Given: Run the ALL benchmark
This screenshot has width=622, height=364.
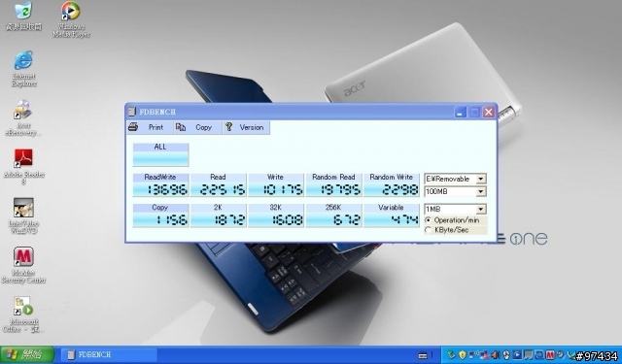Looking at the screenshot, I should [x=160, y=154].
